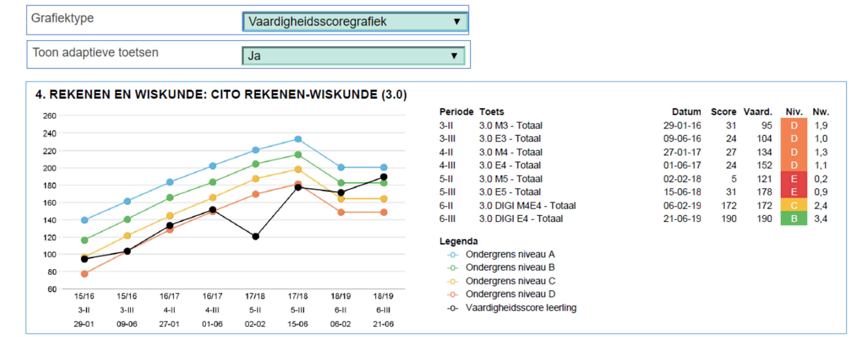868x337 pixels.
Task: Click the Score column header
Action: (723, 112)
